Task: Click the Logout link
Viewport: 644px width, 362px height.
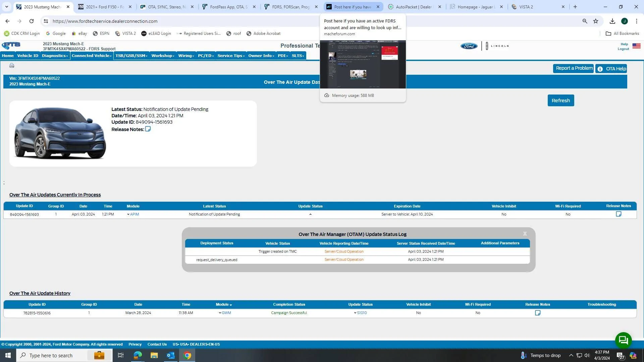Action: pos(623,49)
